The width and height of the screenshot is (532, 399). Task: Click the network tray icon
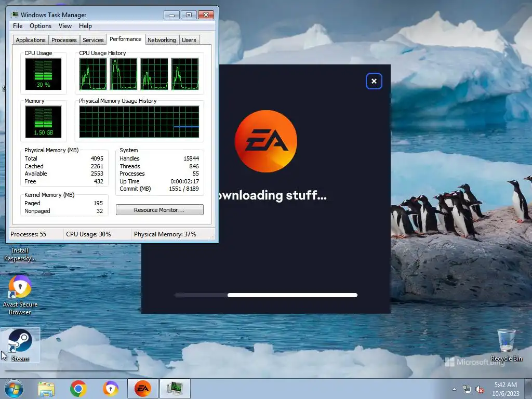point(467,390)
